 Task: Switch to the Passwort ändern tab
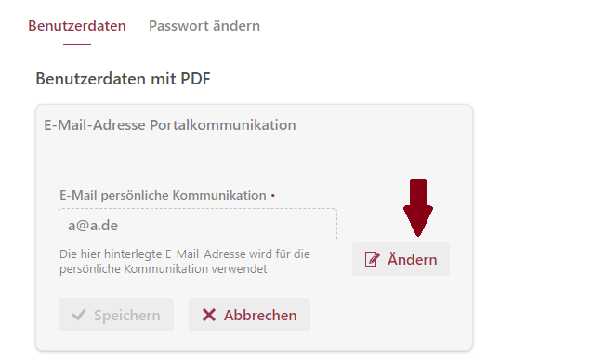click(204, 26)
